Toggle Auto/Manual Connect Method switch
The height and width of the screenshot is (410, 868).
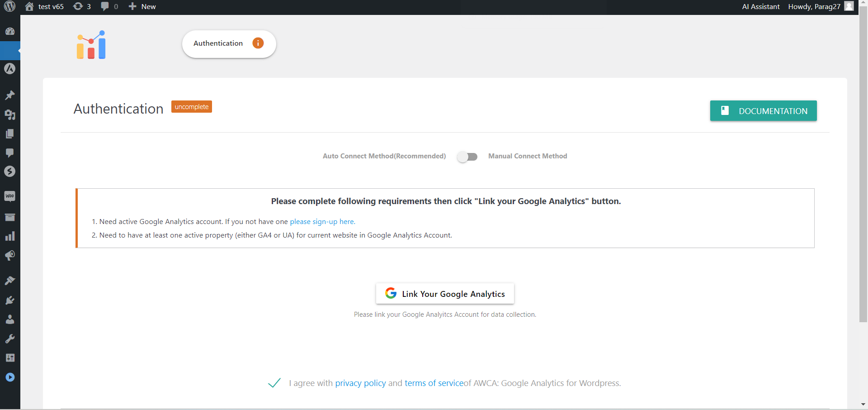(467, 157)
